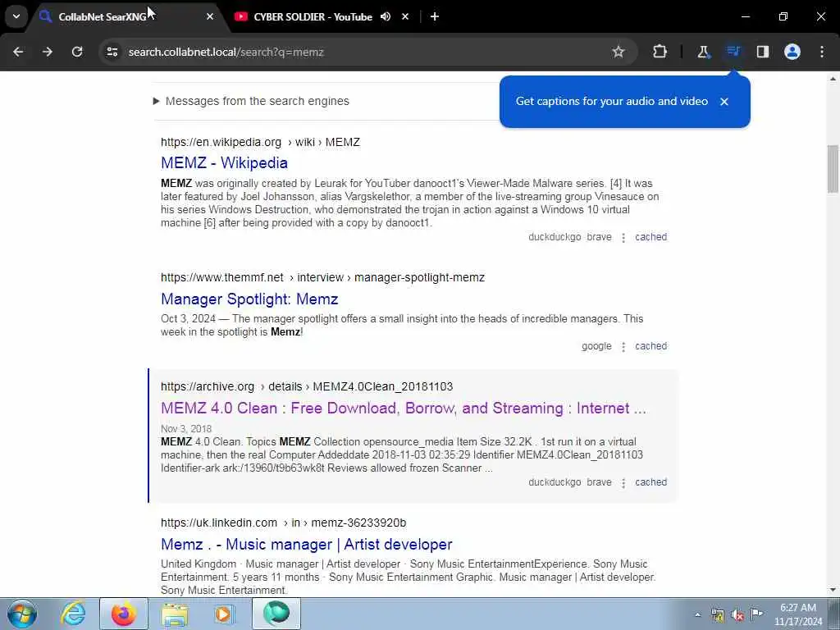Expand Messages from the search engines
Viewport: 840px width, 630px height.
tap(251, 101)
